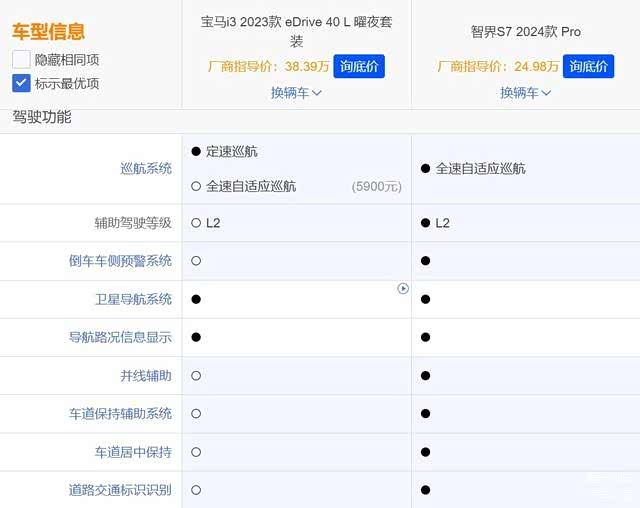Uncheck the 标示最优项 checkbox
The image size is (640, 508).
pyautogui.click(x=22, y=83)
